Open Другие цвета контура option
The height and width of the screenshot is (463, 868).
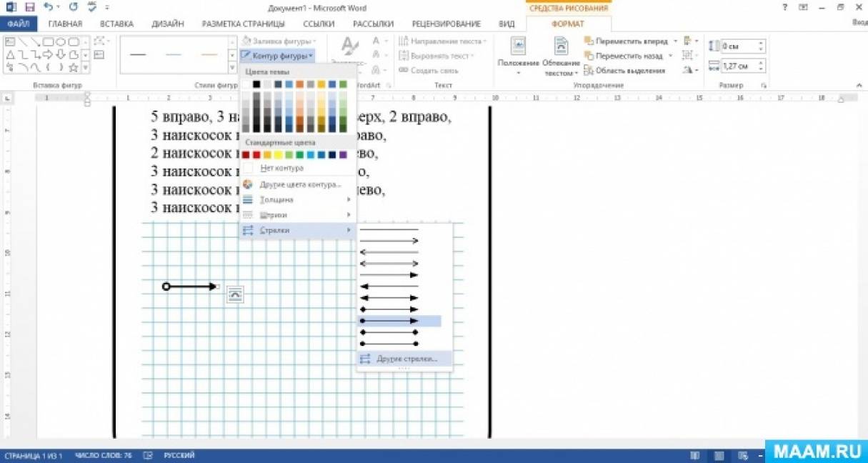click(x=300, y=184)
